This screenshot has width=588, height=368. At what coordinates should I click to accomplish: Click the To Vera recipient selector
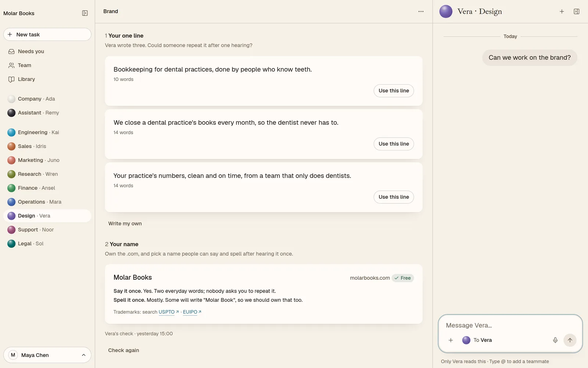(x=477, y=340)
